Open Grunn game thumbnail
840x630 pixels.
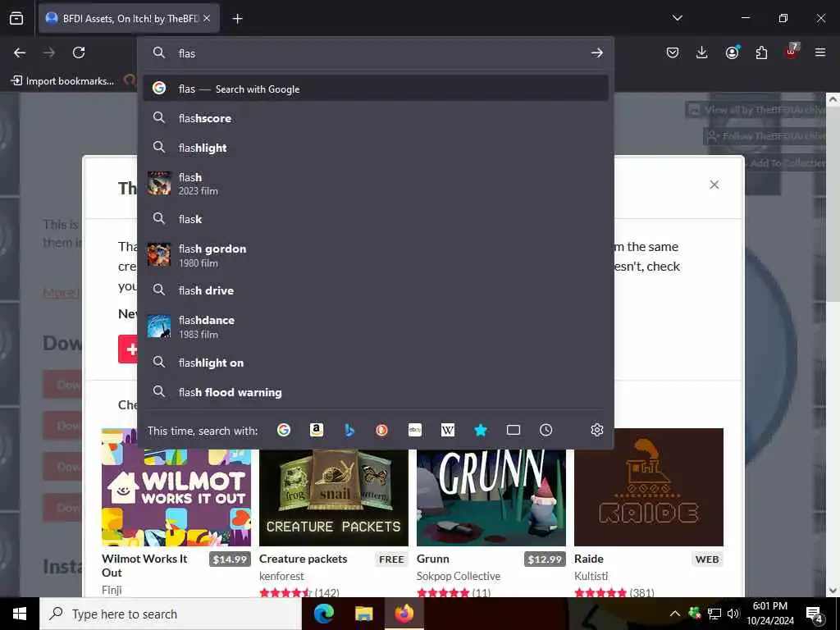coord(491,497)
